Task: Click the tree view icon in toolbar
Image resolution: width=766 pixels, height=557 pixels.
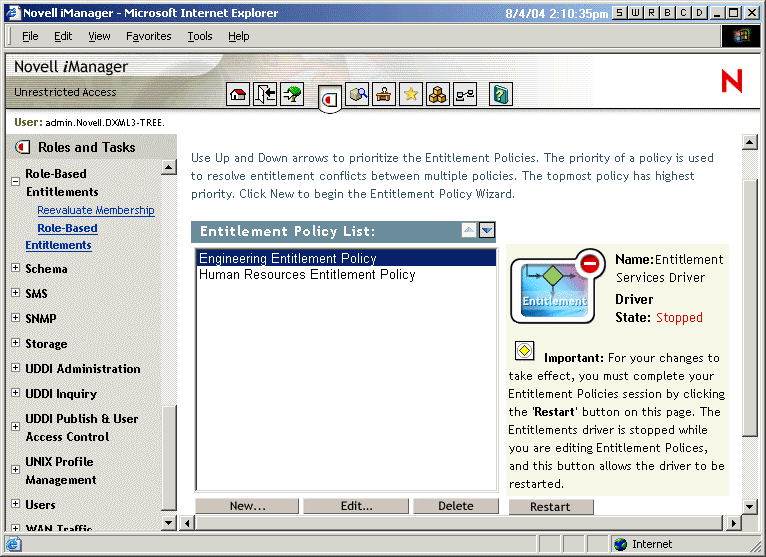Action: point(292,94)
